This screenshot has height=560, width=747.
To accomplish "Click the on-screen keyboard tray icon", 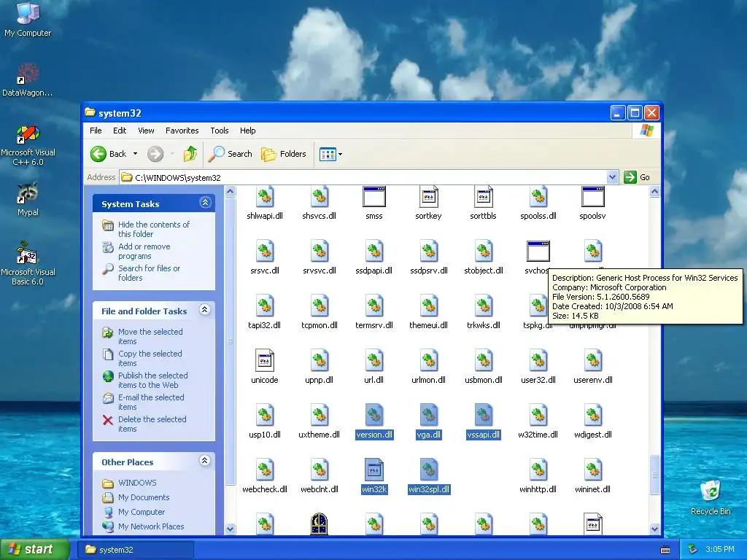I will click(x=665, y=550).
